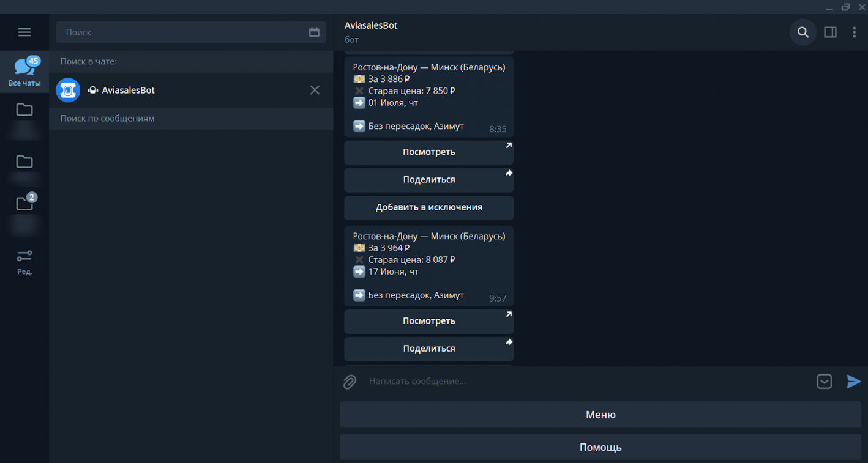The width and height of the screenshot is (868, 463).
Task: Click the calendar icon in search field
Action: click(x=314, y=32)
